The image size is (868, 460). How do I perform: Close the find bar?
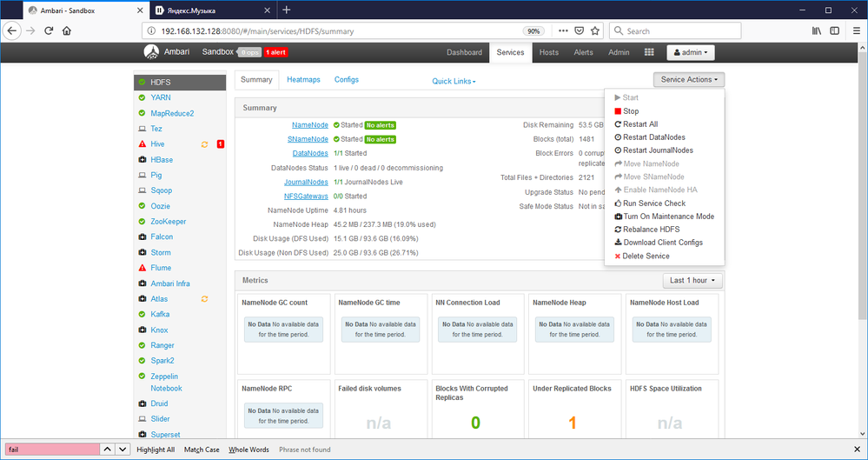(857, 450)
